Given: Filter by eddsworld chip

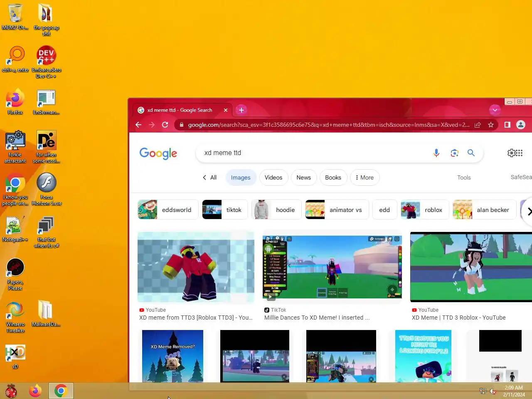Looking at the screenshot, I should (168, 210).
